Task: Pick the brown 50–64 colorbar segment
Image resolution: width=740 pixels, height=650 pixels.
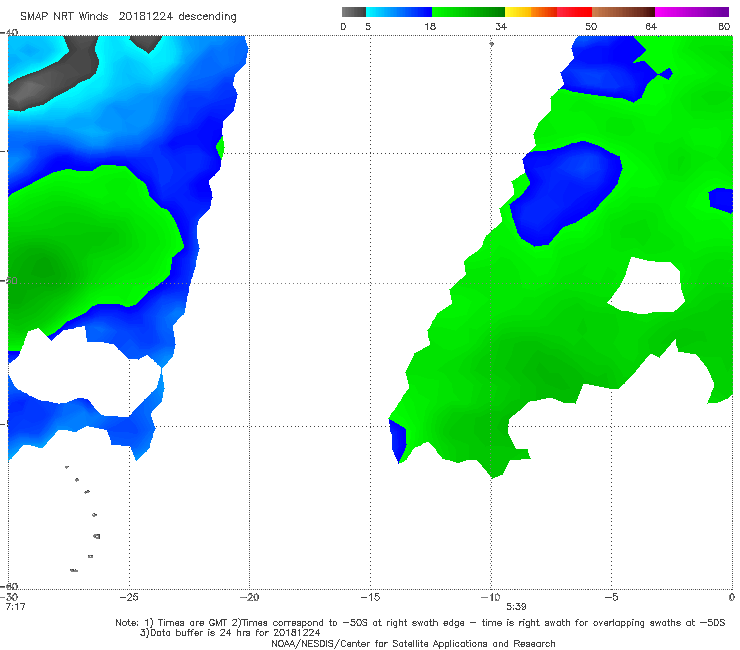Action: [623, 12]
